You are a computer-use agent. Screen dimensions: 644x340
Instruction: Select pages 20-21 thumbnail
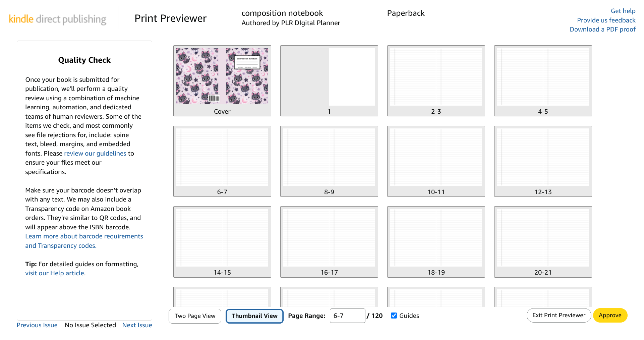pyautogui.click(x=543, y=242)
